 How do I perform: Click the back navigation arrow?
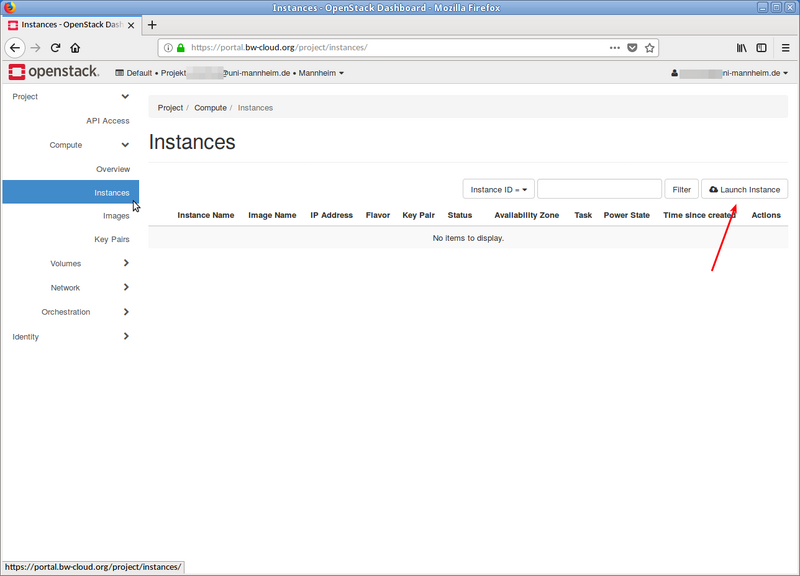[14, 47]
